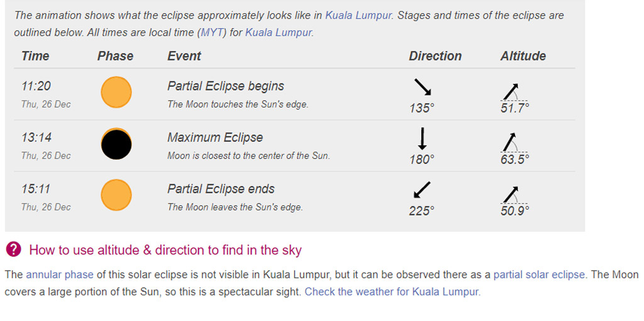Screen dimensions: 644x321
Task: Click the Time column header
Action: tap(35, 56)
